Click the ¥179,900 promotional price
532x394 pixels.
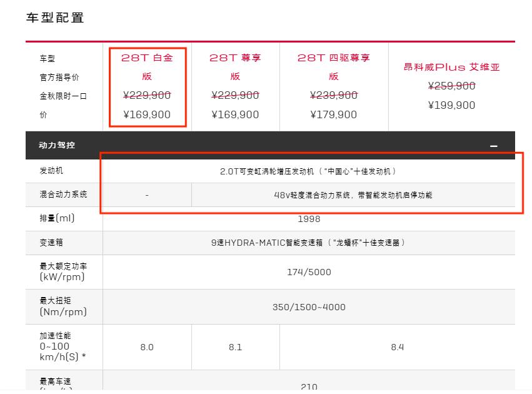pos(334,114)
